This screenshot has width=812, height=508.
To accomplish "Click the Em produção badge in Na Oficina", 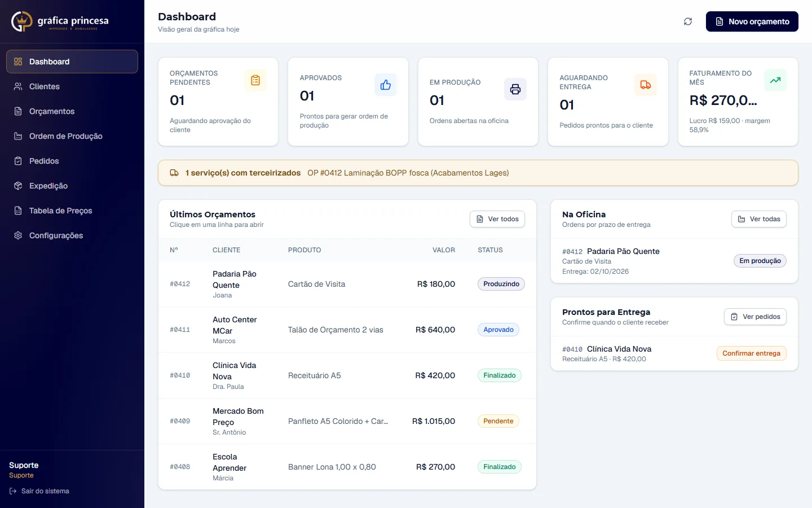I will [x=760, y=261].
